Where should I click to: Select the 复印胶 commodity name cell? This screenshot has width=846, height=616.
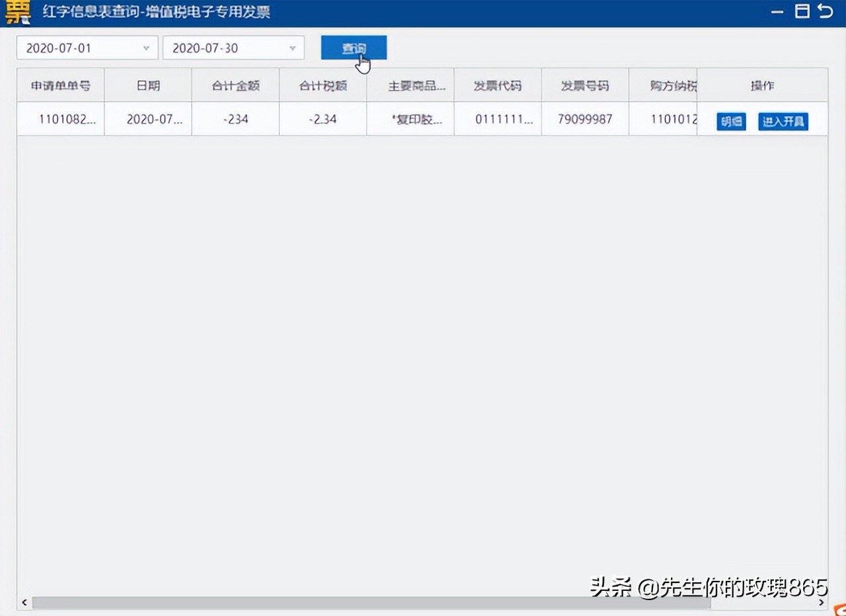pos(410,119)
